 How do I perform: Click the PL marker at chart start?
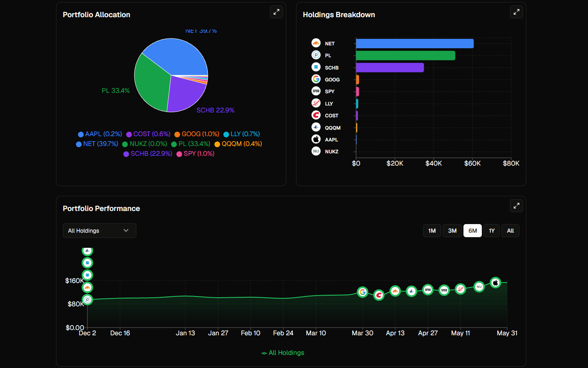(87, 300)
